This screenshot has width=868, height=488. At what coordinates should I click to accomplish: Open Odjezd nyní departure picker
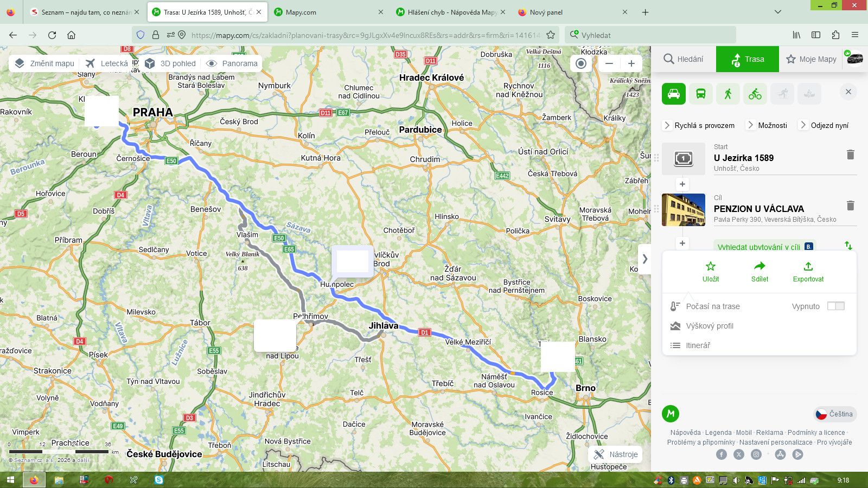(824, 125)
